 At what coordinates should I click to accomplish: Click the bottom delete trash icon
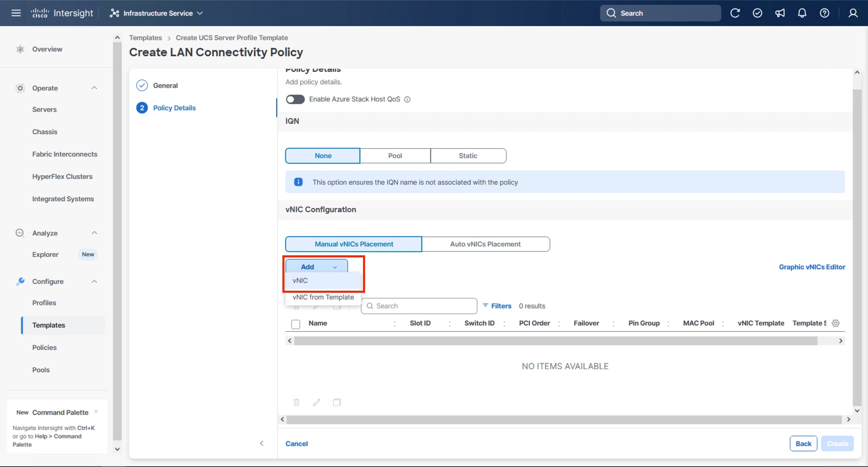pos(296,403)
